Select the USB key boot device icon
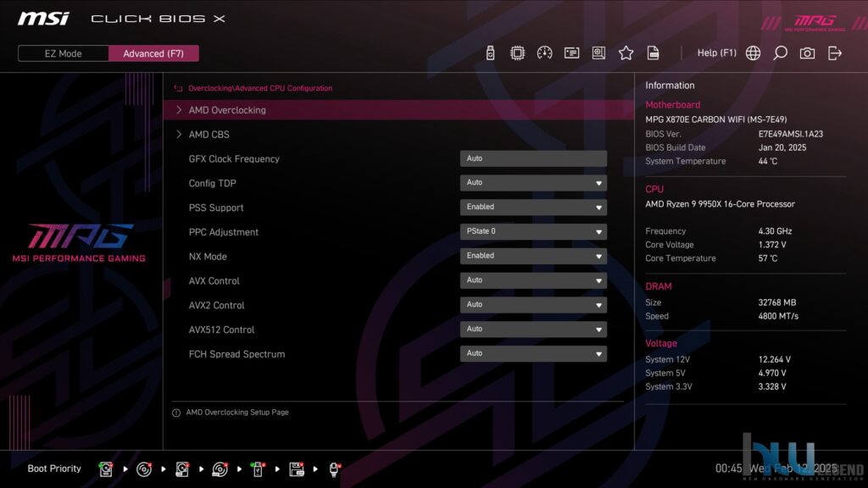Screen dimensions: 868x488 [x=258, y=469]
